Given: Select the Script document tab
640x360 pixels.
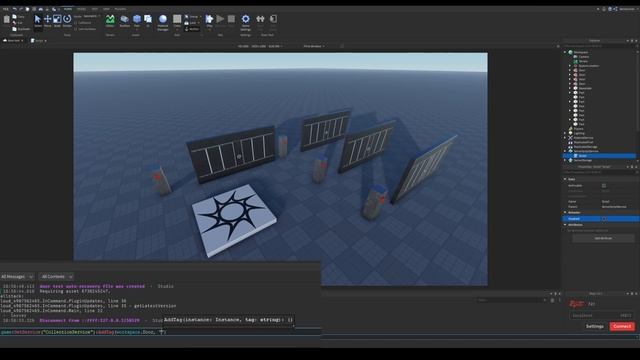Looking at the screenshot, I should (38, 41).
